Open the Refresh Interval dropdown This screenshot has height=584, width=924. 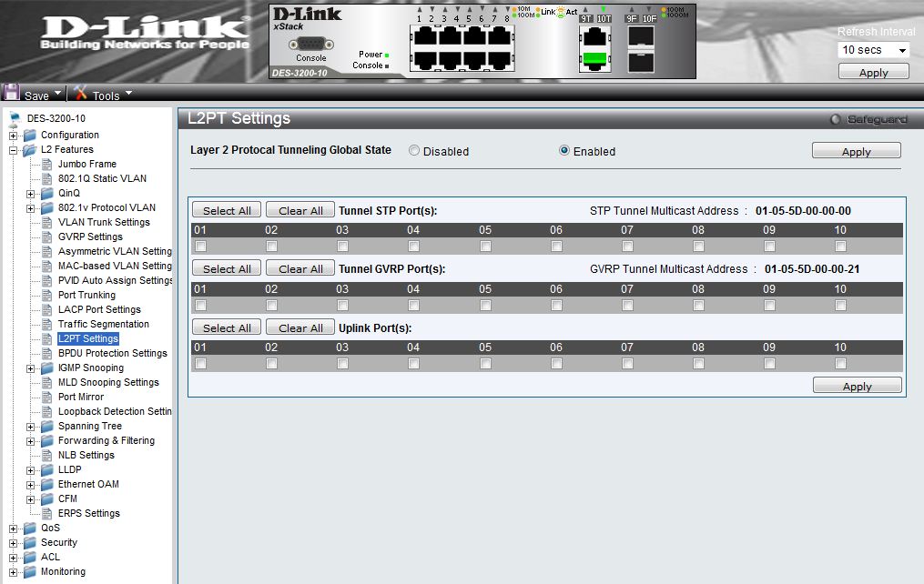point(873,50)
